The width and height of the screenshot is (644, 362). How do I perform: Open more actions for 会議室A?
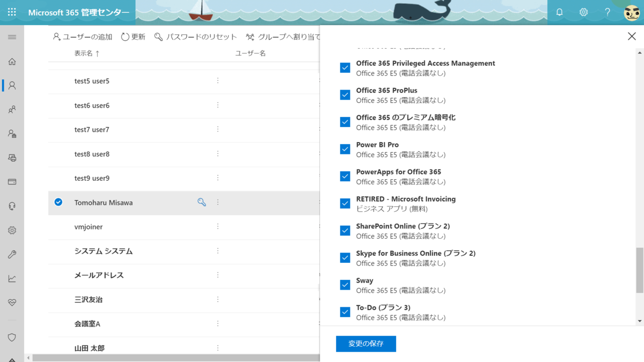pos(218,323)
